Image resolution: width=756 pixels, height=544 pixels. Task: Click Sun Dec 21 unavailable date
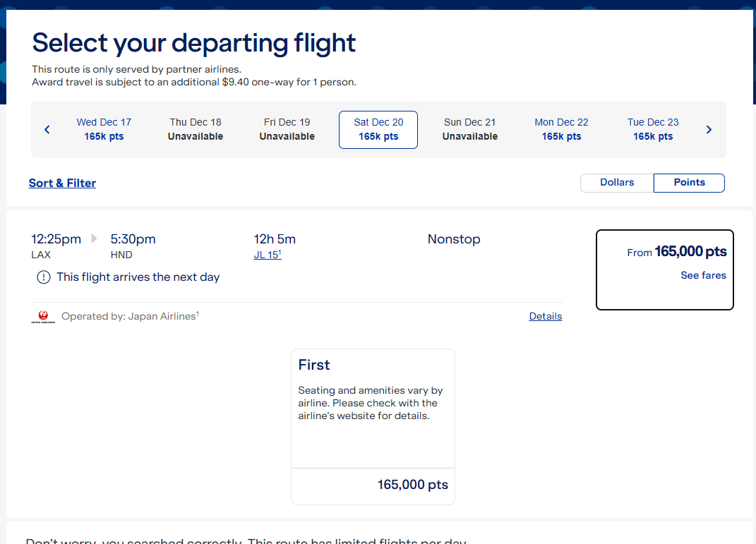[470, 130]
